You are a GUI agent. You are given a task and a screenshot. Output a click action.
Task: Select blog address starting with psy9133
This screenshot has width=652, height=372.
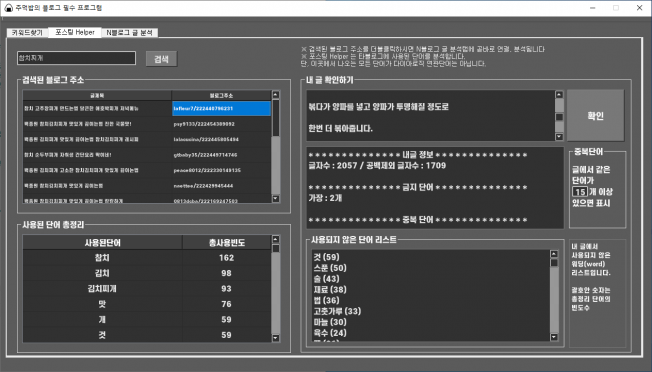coord(221,124)
